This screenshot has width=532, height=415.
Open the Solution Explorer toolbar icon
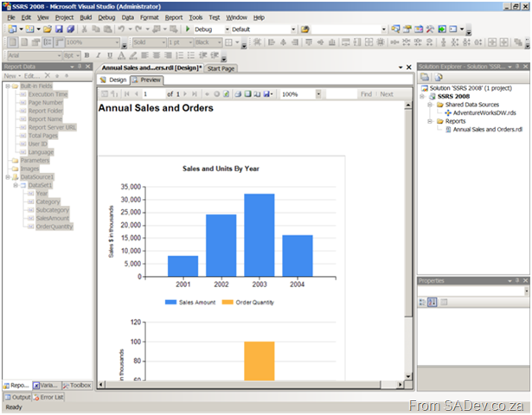point(395,29)
